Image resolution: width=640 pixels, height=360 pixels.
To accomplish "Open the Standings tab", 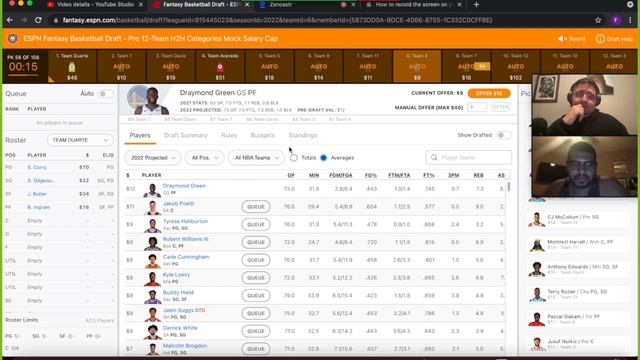I will pyautogui.click(x=303, y=135).
